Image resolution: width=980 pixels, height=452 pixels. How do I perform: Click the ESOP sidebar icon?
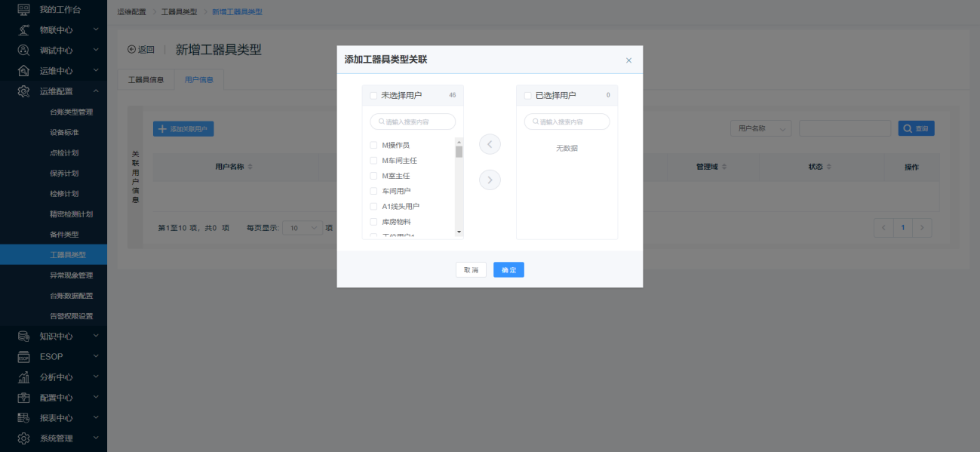[23, 356]
